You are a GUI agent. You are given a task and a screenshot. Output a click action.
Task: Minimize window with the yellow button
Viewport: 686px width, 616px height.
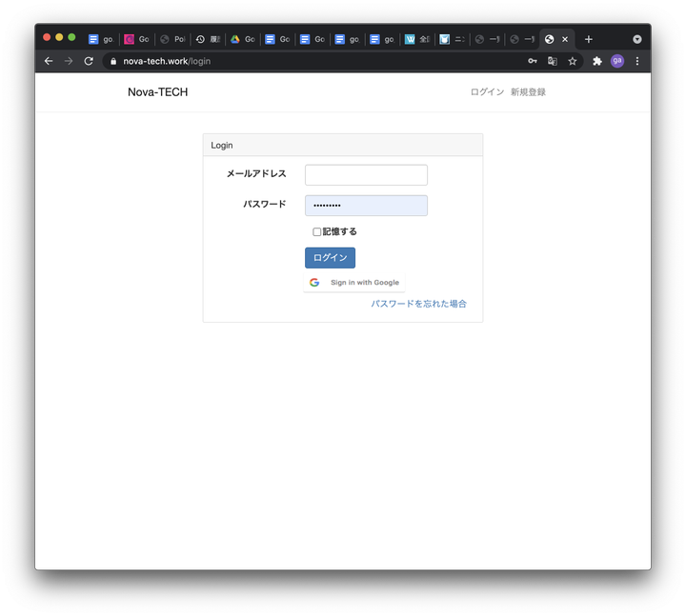click(x=59, y=37)
